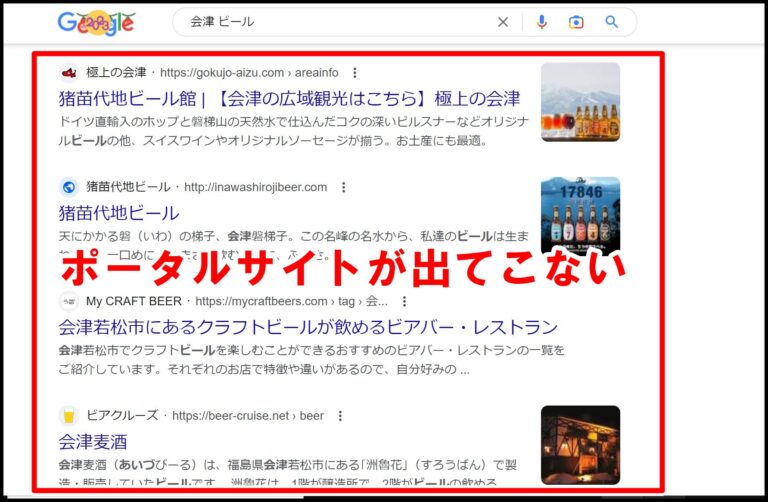
Task: Click the 極上の会津 site favicon
Action: coord(69,73)
